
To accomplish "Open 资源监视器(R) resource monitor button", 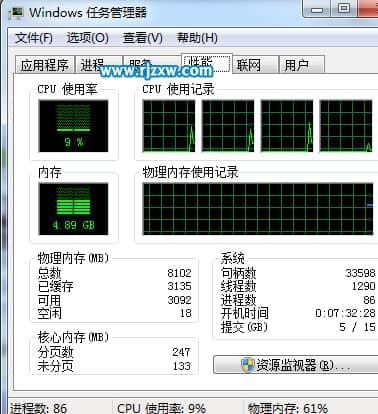I will (296, 365).
